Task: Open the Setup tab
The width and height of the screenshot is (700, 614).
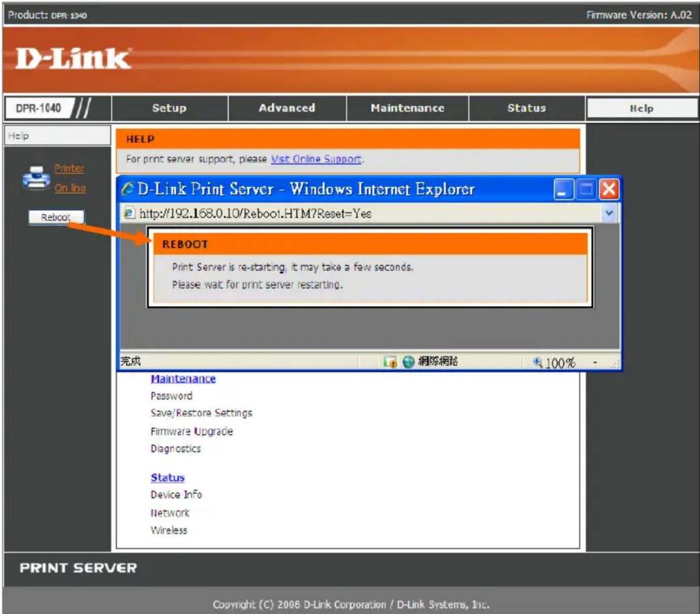Action: pyautogui.click(x=170, y=108)
